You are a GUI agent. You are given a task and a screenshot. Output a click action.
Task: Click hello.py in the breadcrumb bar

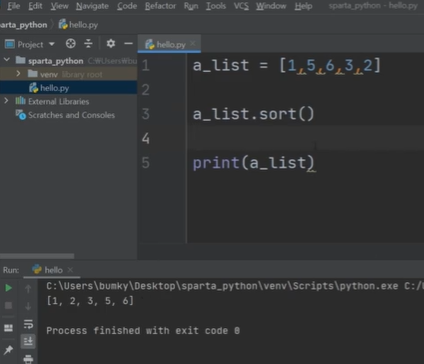pyautogui.click(x=78, y=25)
